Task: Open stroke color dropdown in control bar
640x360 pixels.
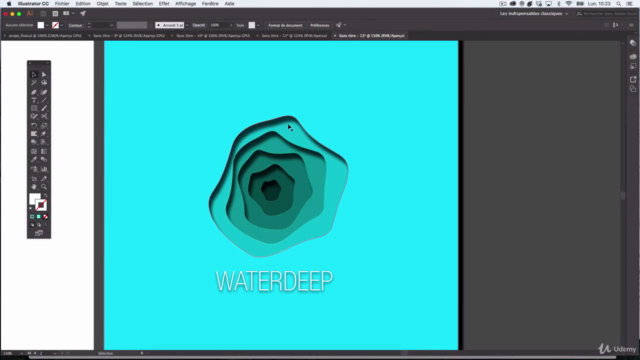Action: pyautogui.click(x=62, y=25)
